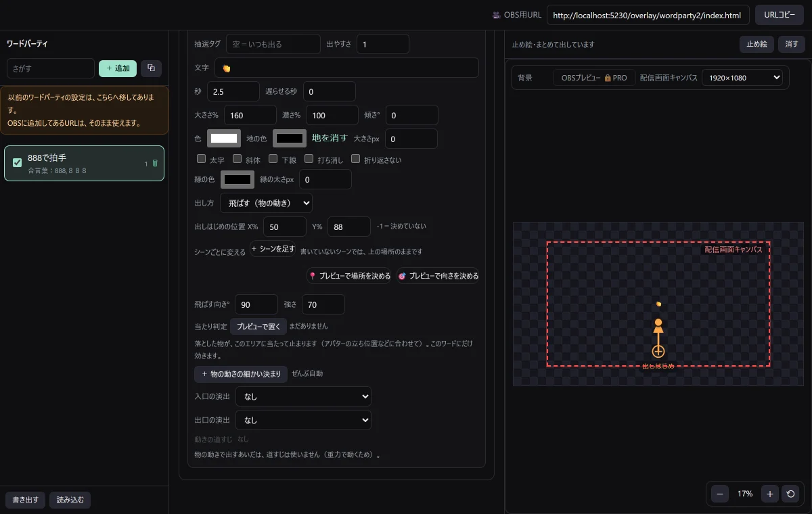The height and width of the screenshot is (514, 812).
Task: Click the プレビューで置く hitbox button
Action: [x=258, y=326]
